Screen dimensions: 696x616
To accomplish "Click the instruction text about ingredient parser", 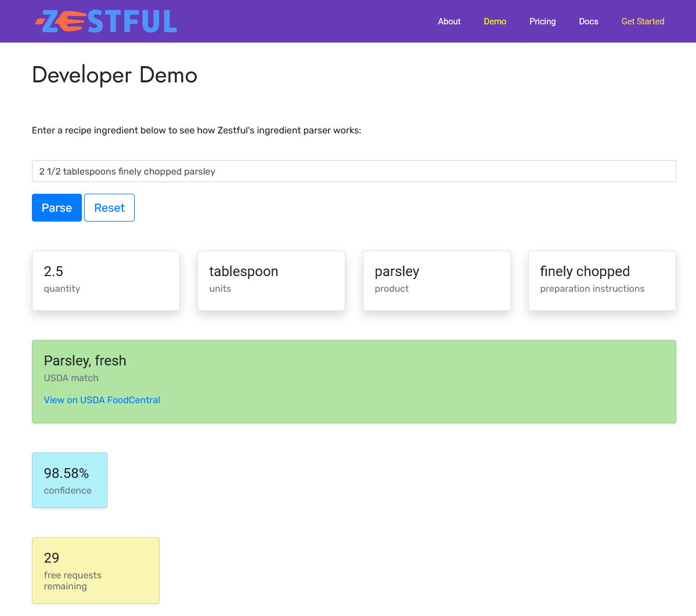I will (x=197, y=131).
